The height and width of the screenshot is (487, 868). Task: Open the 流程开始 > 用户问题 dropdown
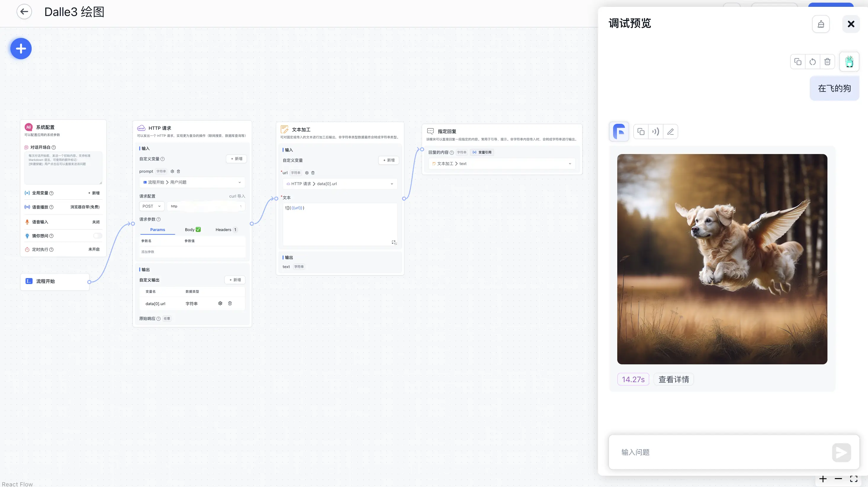(x=192, y=182)
